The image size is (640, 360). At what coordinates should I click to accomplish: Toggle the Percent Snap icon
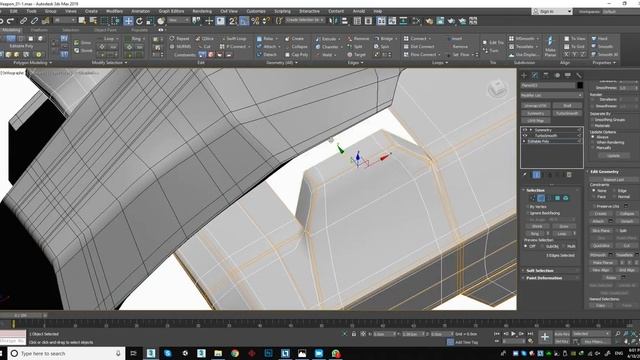(255, 21)
